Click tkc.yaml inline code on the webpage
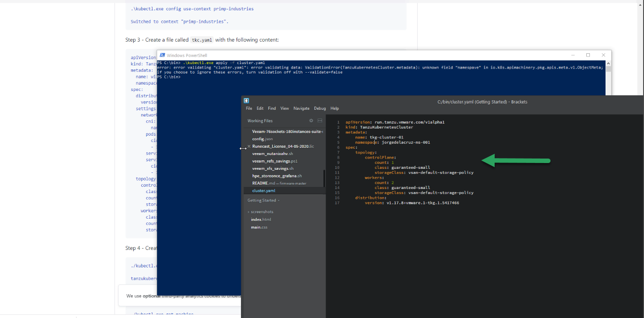Viewport: 644px width, 318px height. tap(202, 40)
